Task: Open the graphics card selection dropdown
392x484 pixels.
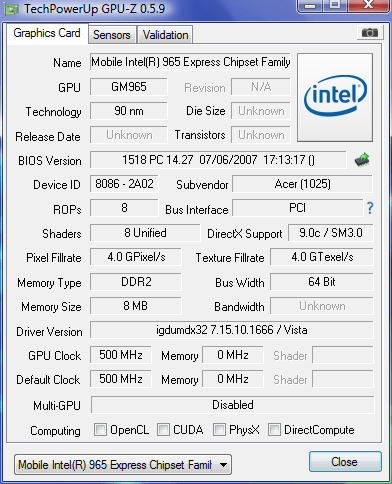Action: (123, 464)
